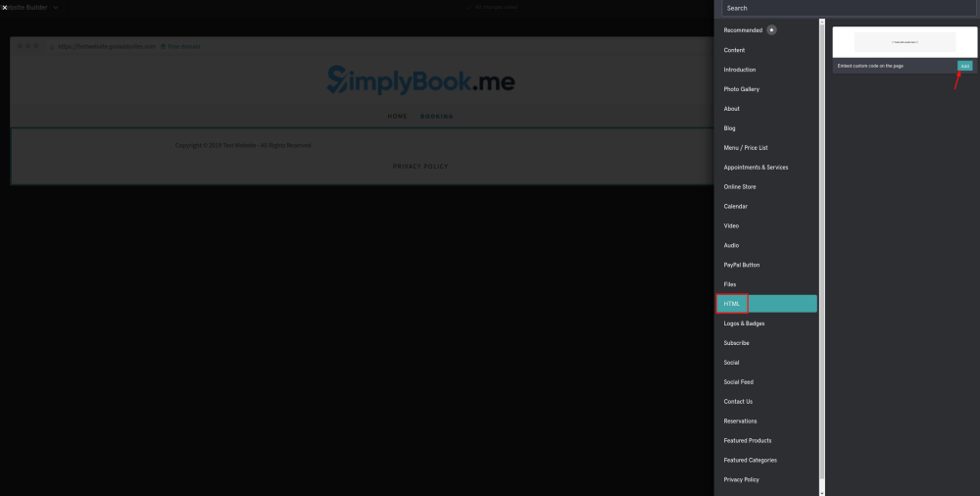This screenshot has width=980, height=496.
Task: Open the Menu / Price List category
Action: 746,148
